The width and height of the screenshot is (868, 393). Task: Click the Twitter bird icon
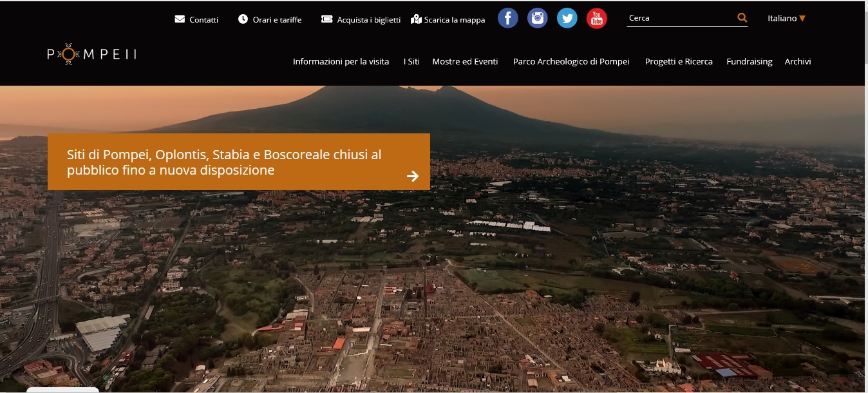(x=567, y=19)
